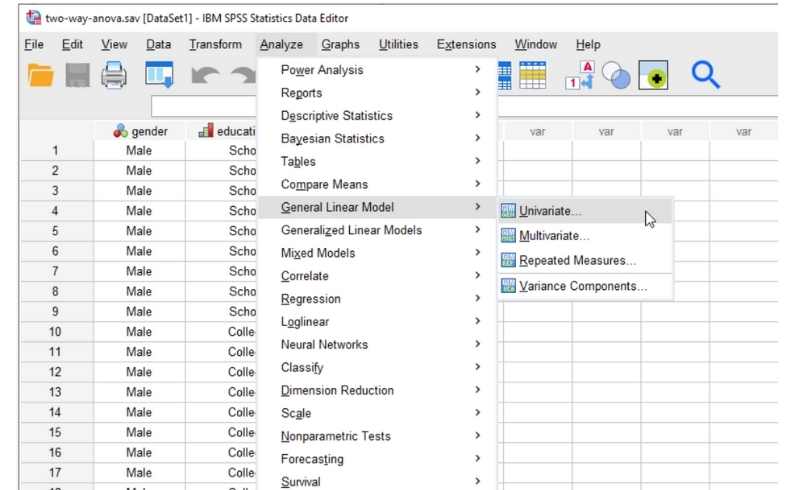Open the Transform menu
Screen dimensions: 799x490
215,44
